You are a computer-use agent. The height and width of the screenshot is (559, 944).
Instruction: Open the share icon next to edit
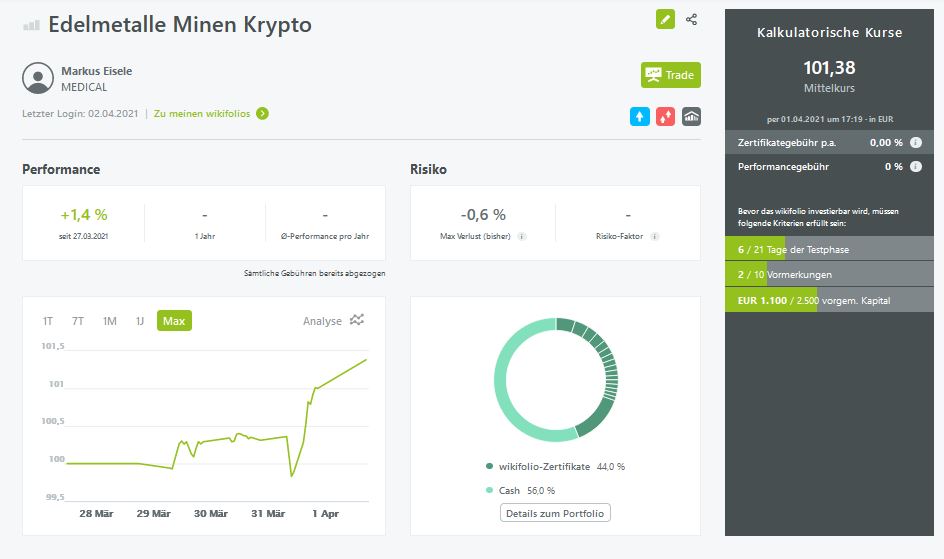692,19
